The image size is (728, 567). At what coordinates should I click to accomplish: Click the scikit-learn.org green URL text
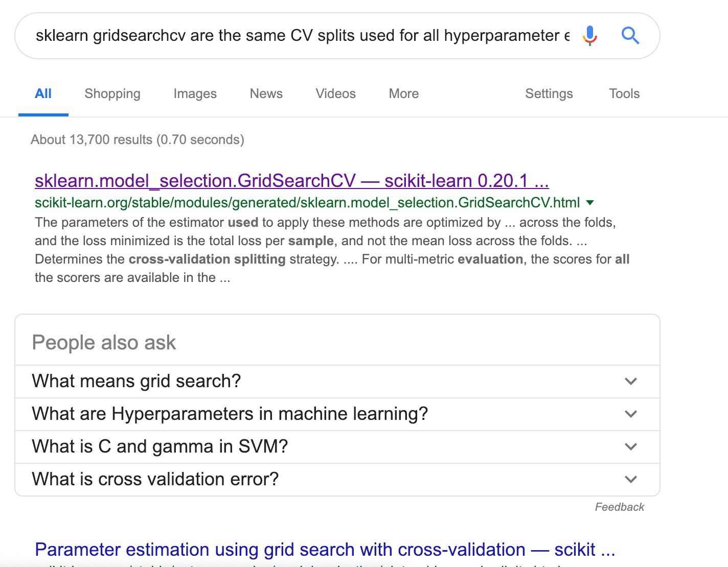click(x=307, y=203)
